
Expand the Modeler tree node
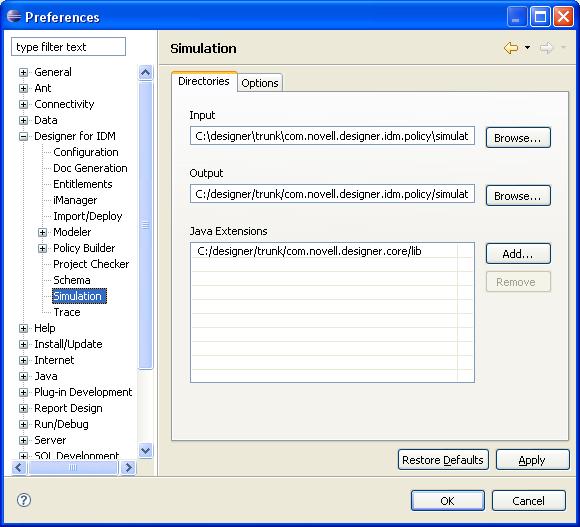click(43, 232)
